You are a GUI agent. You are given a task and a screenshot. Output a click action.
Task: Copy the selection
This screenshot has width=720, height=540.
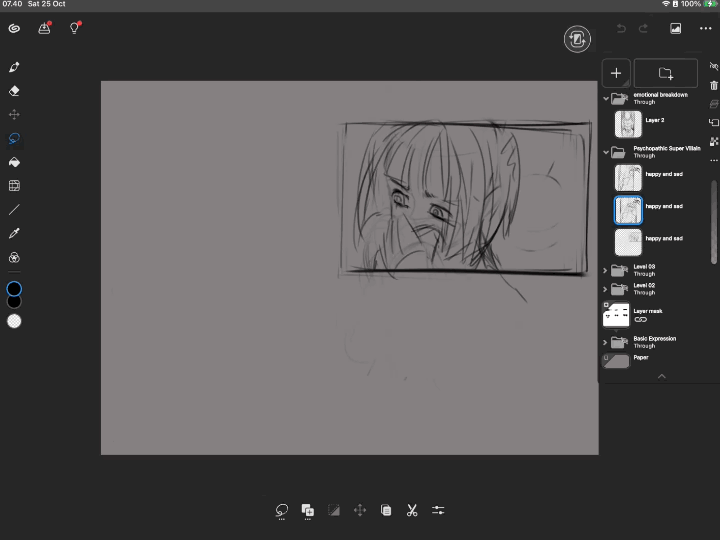point(386,510)
